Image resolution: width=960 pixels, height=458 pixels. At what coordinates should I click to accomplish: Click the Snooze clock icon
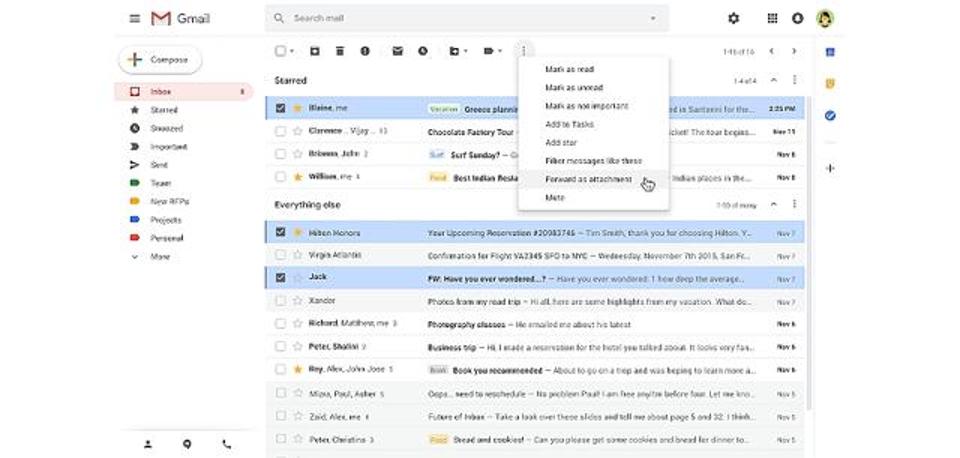tap(423, 51)
